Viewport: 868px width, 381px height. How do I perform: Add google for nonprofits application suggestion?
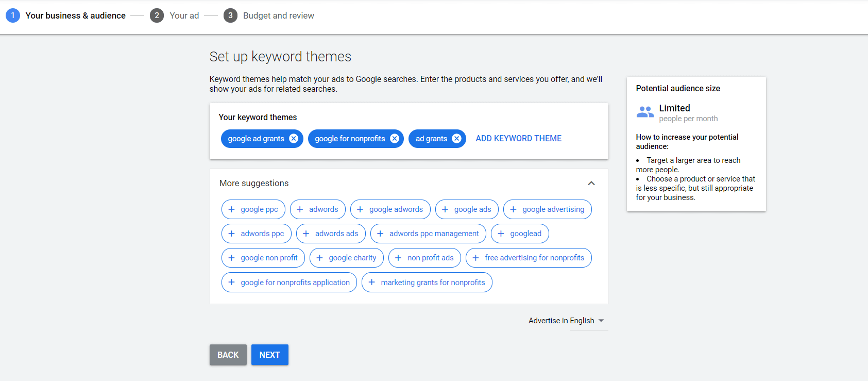pyautogui.click(x=289, y=283)
